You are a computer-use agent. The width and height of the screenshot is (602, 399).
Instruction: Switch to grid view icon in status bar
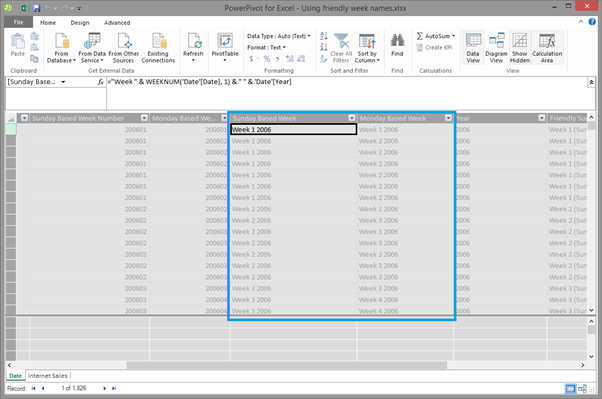pos(571,389)
